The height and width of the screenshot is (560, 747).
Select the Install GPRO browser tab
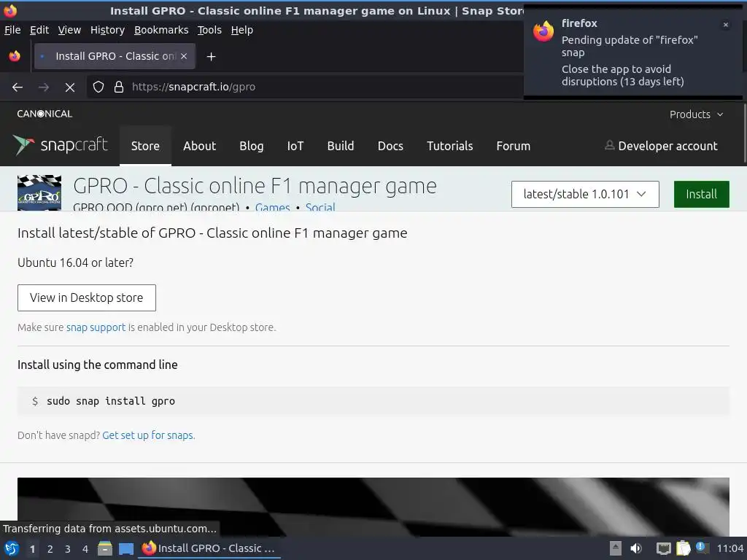pyautogui.click(x=115, y=56)
